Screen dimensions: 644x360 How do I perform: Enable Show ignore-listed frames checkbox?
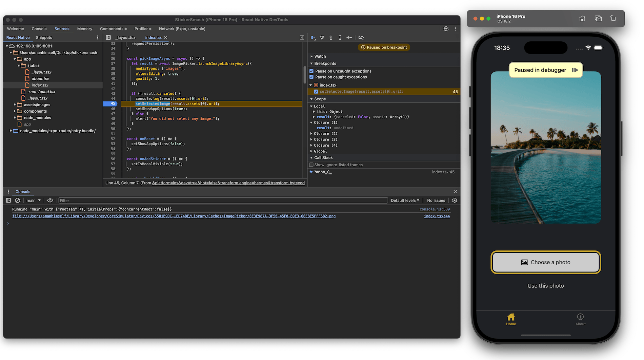click(311, 165)
